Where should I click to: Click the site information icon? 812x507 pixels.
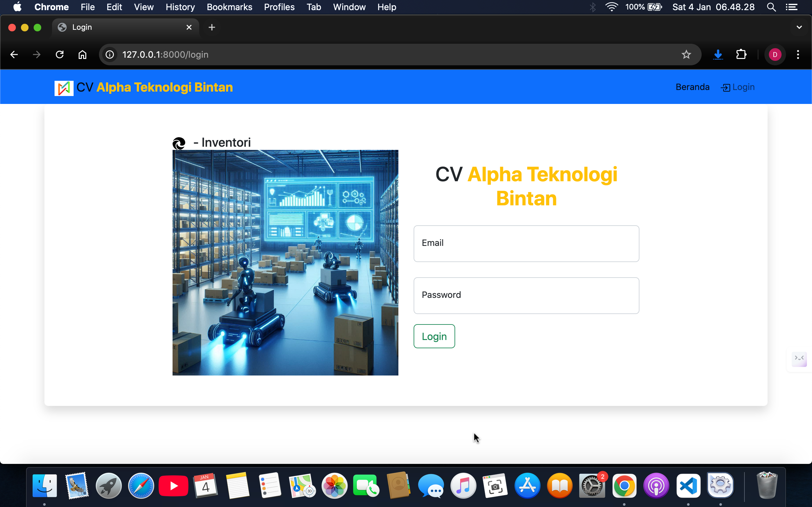(110, 55)
